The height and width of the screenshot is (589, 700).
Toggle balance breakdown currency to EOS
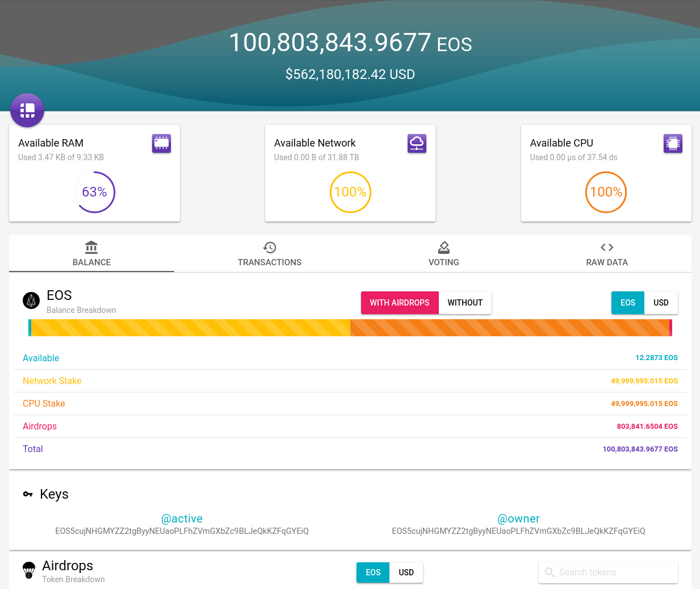[x=628, y=303]
